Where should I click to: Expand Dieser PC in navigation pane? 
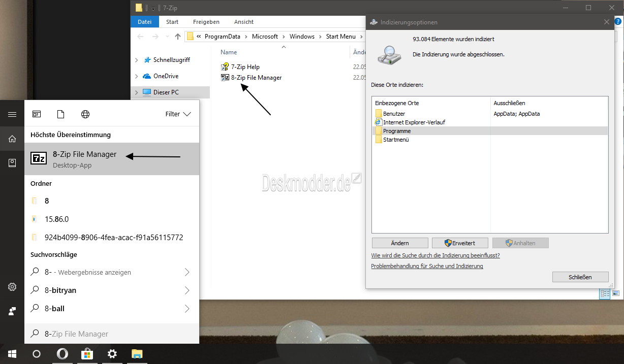click(x=136, y=92)
